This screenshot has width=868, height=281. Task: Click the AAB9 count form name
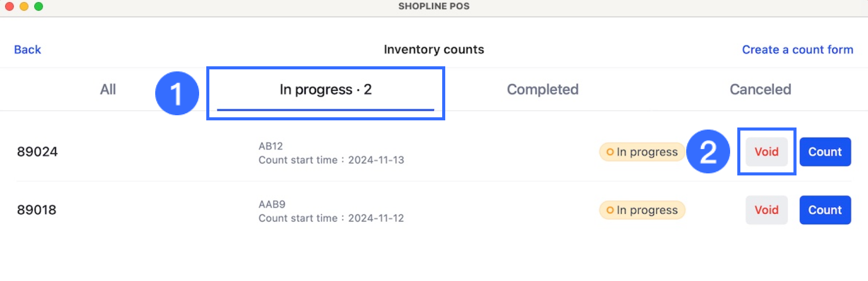[272, 205]
